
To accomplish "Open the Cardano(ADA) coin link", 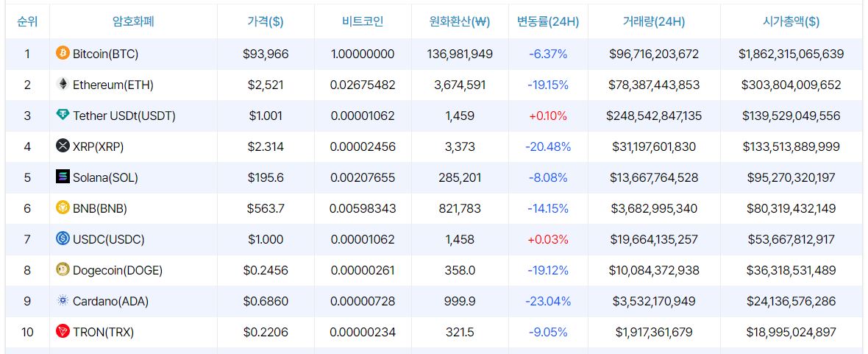I will [x=111, y=302].
